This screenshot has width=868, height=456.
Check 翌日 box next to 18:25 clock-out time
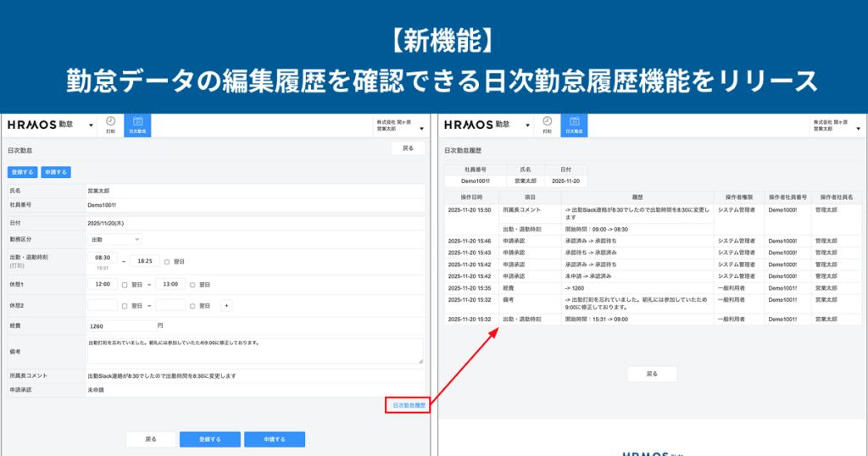pyautogui.click(x=167, y=262)
